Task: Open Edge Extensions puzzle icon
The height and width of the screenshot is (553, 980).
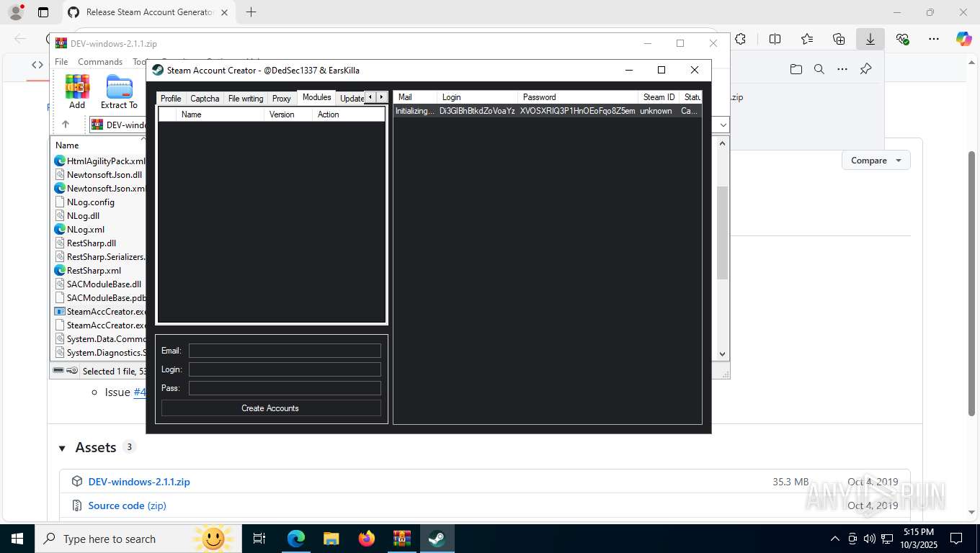Action: click(740, 40)
